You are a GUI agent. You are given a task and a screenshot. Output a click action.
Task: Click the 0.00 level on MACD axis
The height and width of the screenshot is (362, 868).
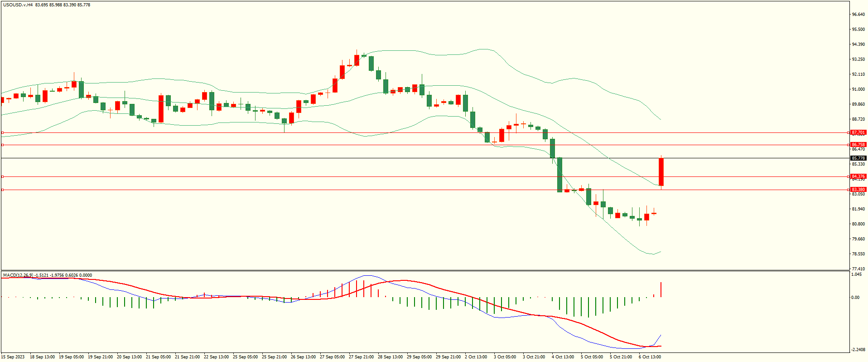855,298
